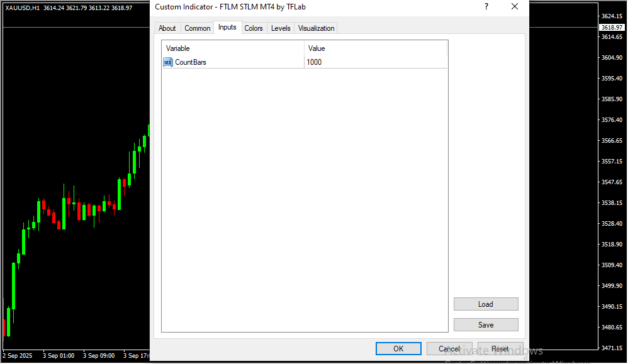
Task: Click the Value column header
Action: pyautogui.click(x=376, y=48)
